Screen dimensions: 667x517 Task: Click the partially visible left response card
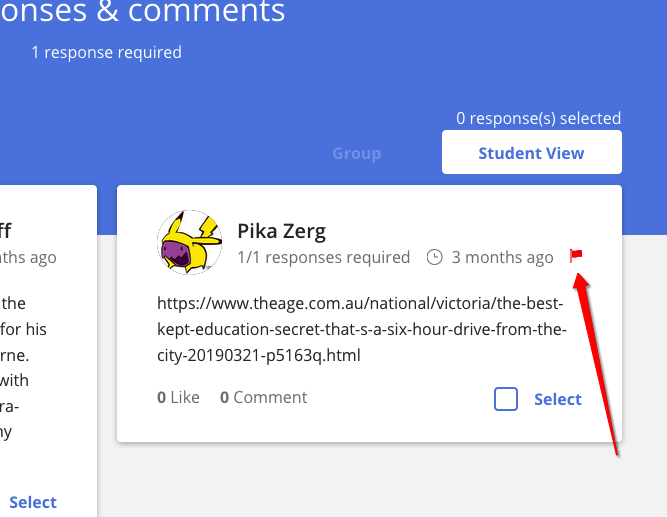coord(48,351)
